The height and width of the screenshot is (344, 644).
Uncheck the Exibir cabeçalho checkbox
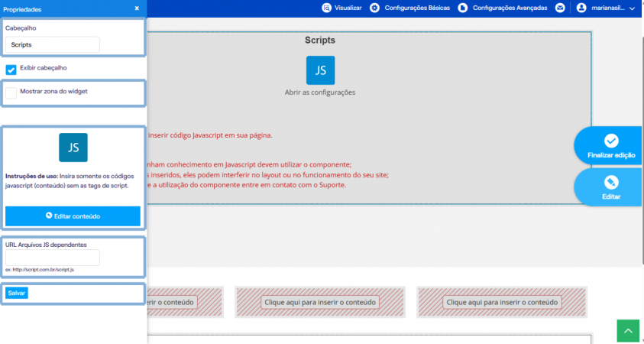pos(11,70)
